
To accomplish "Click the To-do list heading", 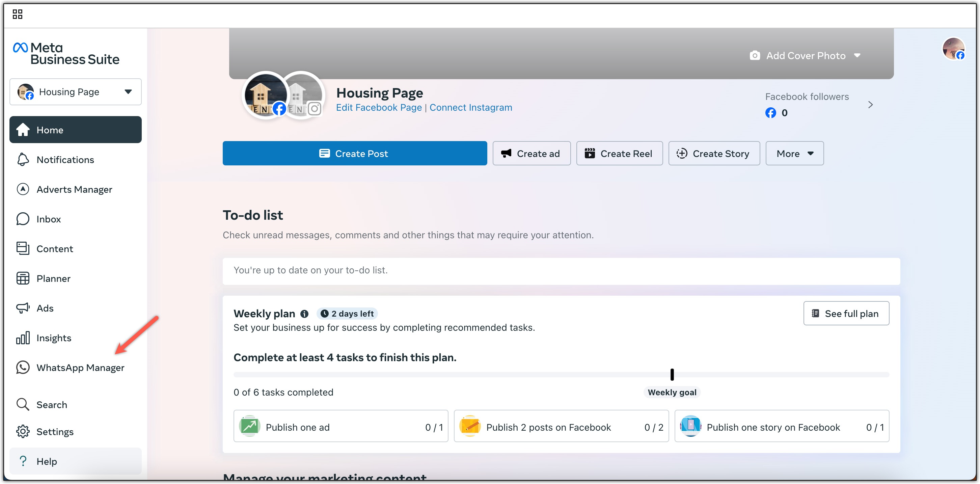I will (x=253, y=215).
